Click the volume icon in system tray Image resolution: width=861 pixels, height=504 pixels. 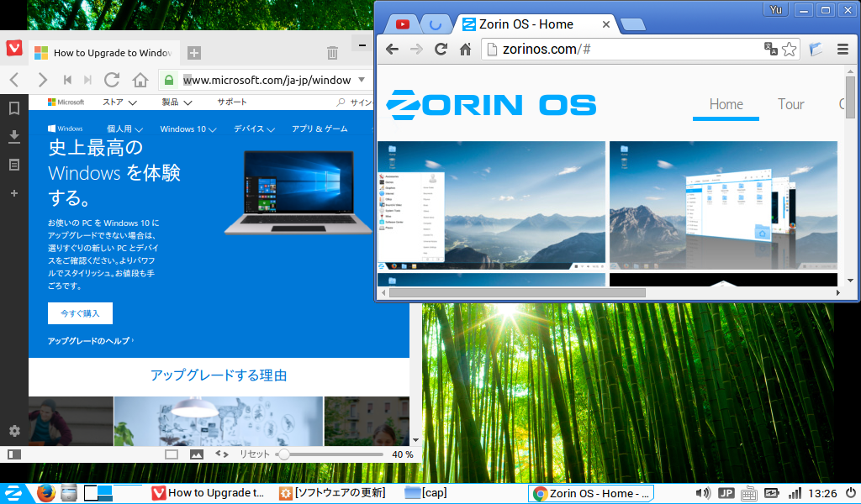703,493
